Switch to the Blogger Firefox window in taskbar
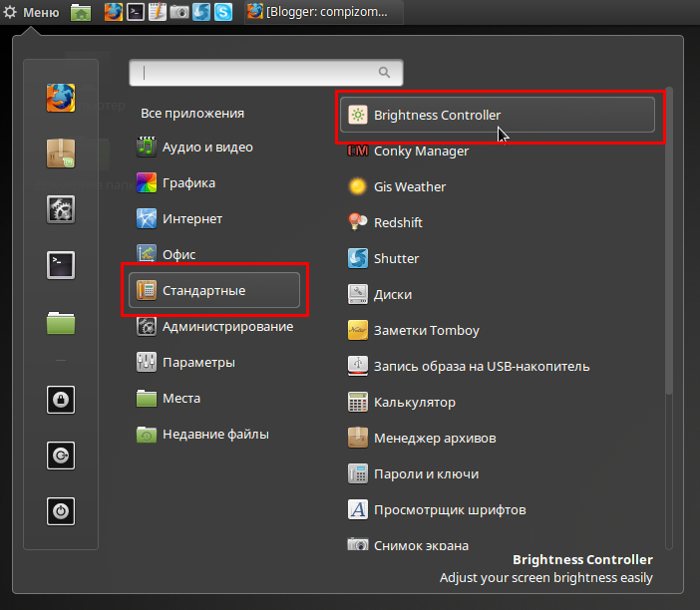This screenshot has height=610, width=700. pos(324,12)
